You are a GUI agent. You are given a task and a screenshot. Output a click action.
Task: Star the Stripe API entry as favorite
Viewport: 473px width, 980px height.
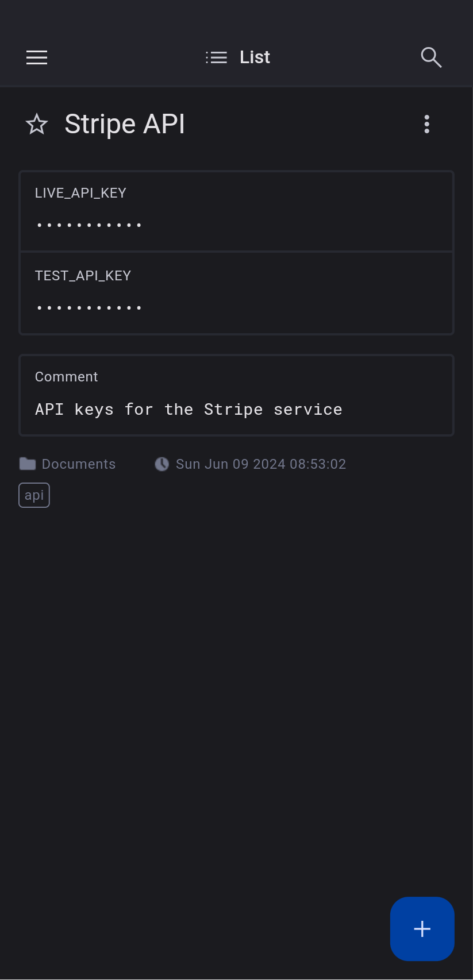(x=37, y=124)
